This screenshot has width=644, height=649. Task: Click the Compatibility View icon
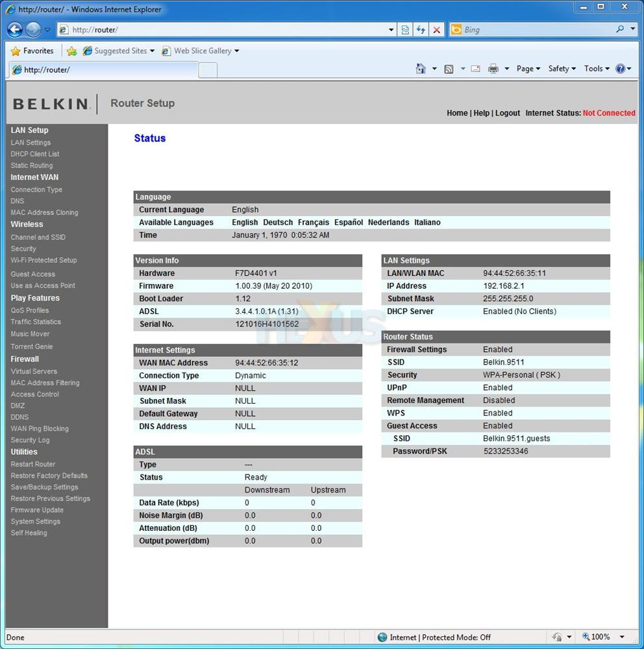click(x=405, y=30)
